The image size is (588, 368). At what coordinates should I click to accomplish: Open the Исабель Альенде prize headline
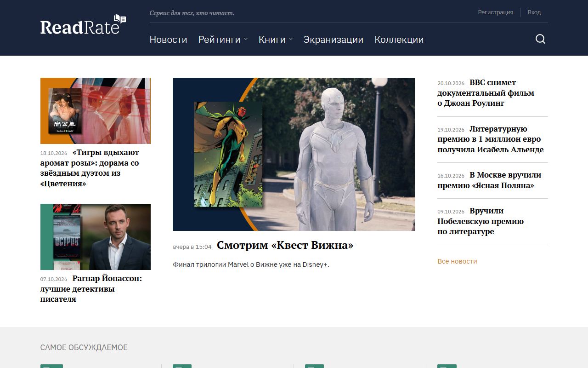tap(491, 139)
